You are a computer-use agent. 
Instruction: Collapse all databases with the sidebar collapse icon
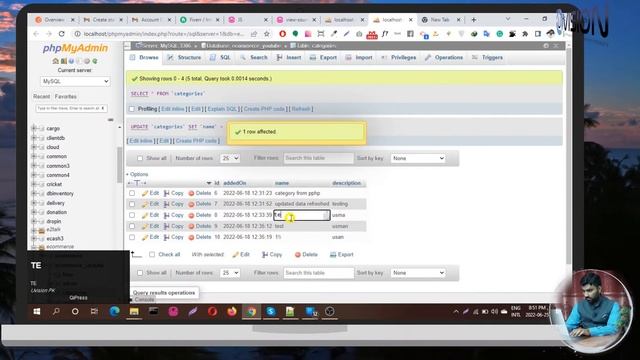(111, 120)
